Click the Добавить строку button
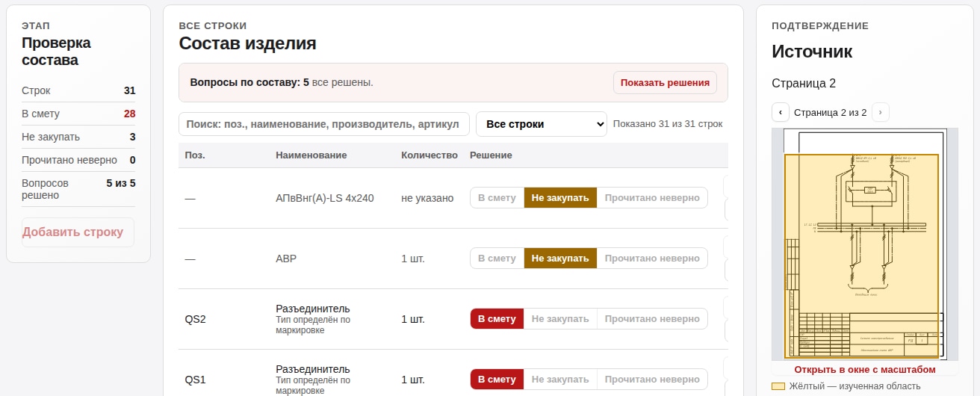The height and width of the screenshot is (396, 980). [x=78, y=232]
